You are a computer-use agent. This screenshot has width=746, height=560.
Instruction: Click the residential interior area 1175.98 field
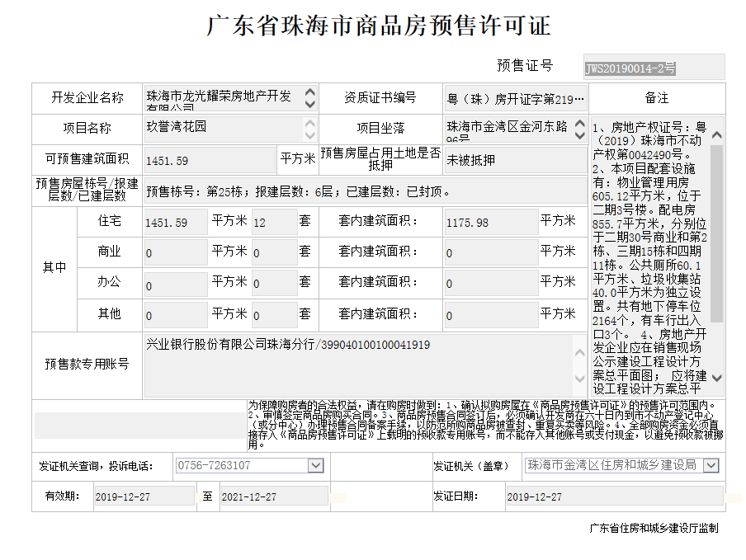(490, 222)
